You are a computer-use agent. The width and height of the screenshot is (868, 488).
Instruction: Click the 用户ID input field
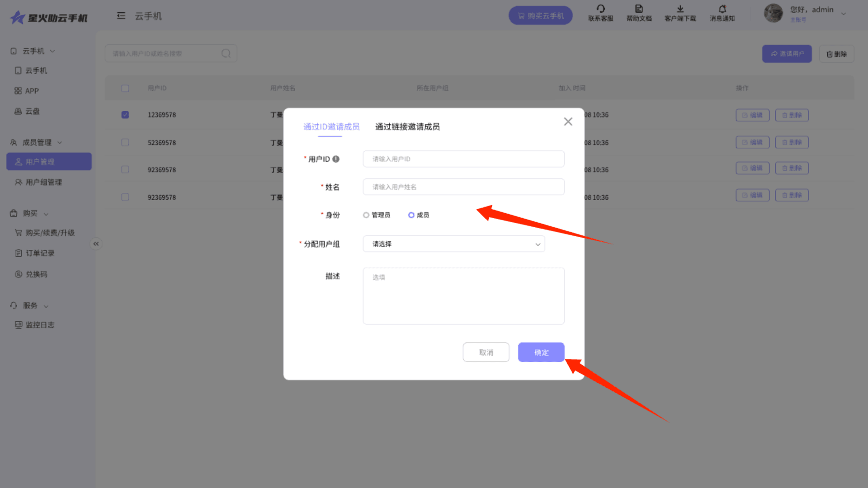(463, 159)
